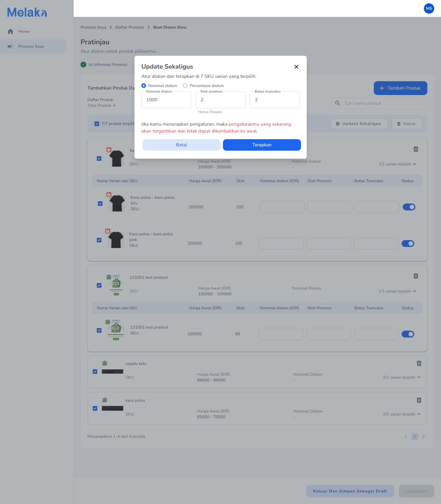
Task: Open the Home sidebar item
Action: pyautogui.click(x=33, y=32)
